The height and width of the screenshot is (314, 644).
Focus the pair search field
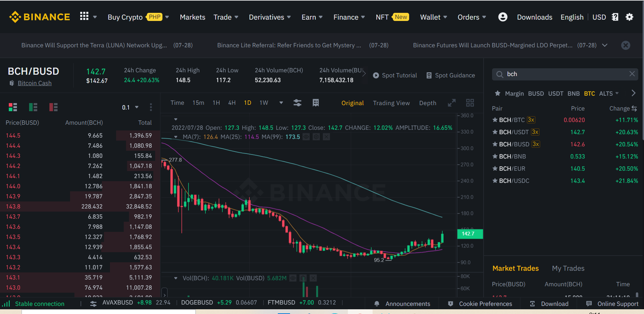pos(565,74)
